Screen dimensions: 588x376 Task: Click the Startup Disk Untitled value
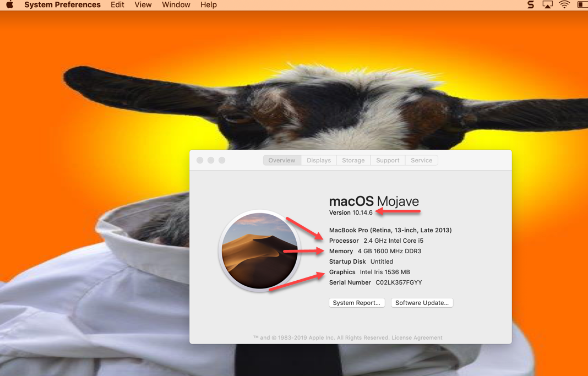tap(382, 261)
